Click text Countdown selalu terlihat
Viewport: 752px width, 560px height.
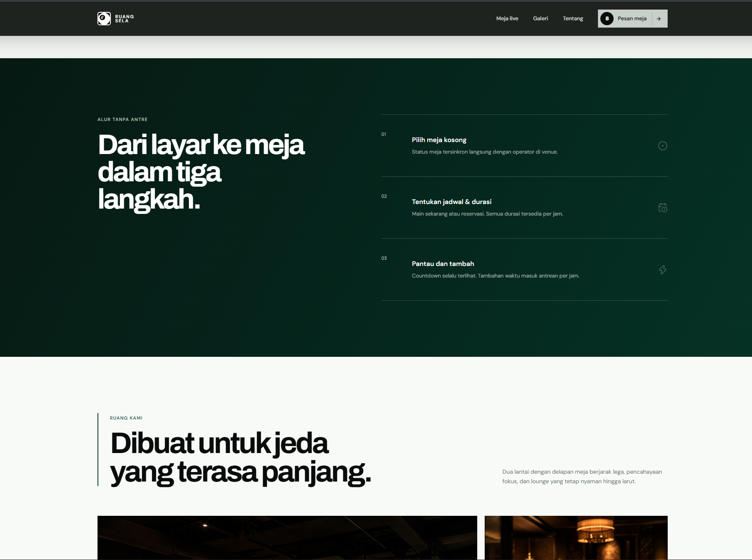pyautogui.click(x=495, y=276)
